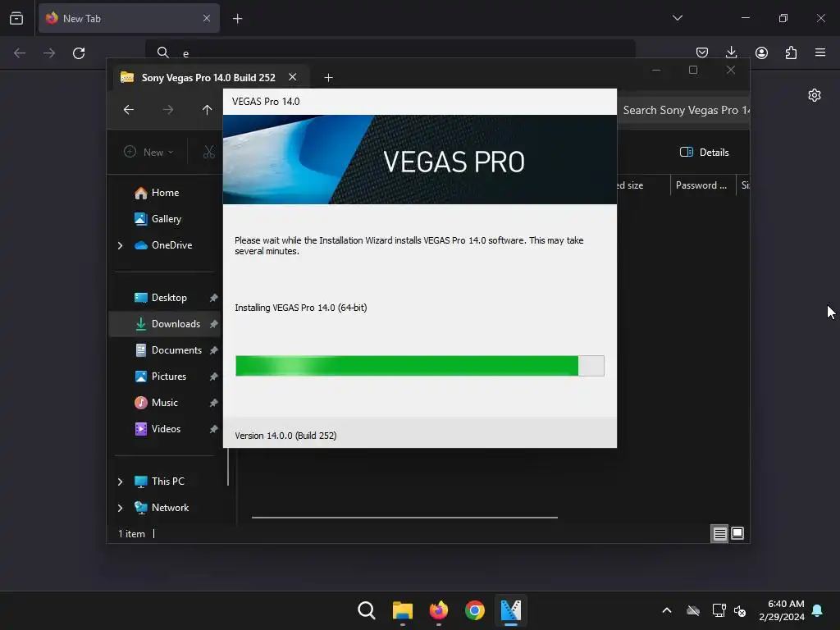Click Firefox forward button
The image size is (840, 630).
coord(49,53)
